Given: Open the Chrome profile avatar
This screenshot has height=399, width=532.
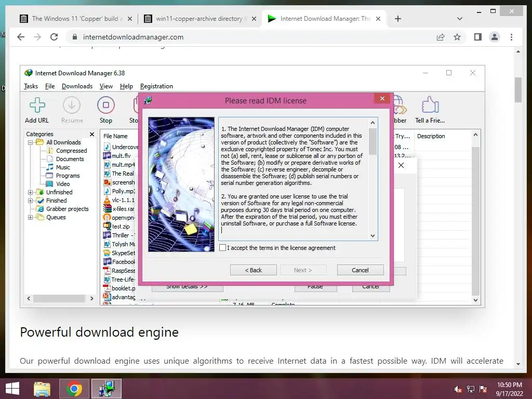Looking at the screenshot, I should point(495,37).
